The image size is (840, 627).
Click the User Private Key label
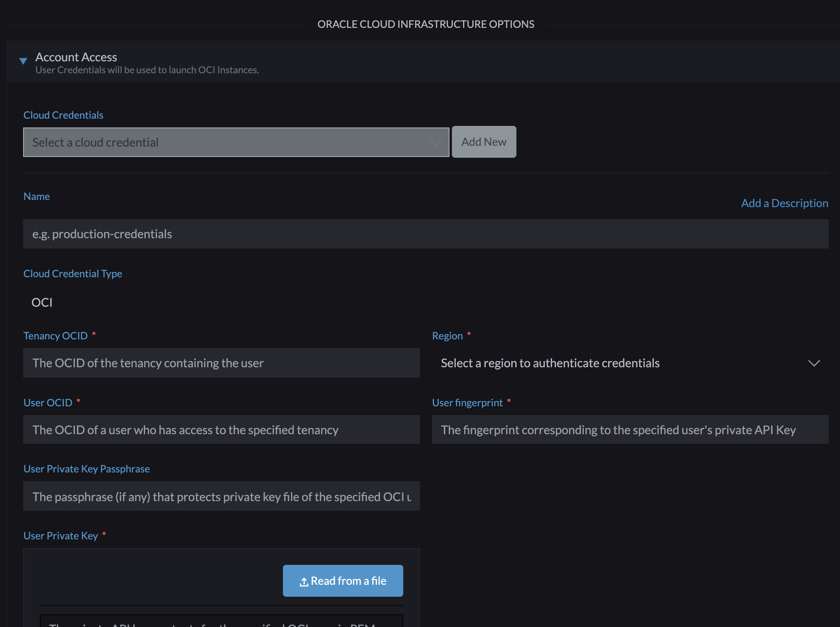[x=61, y=535]
